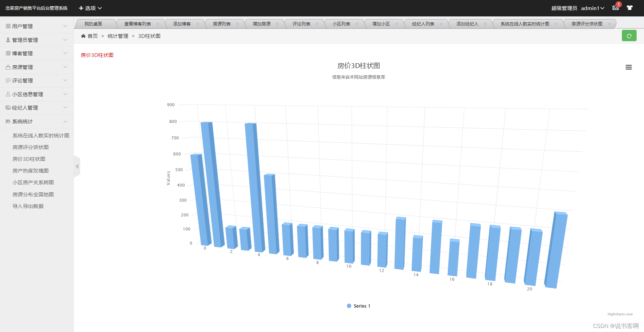Click the green refresh button
The height and width of the screenshot is (332, 644).
click(629, 36)
